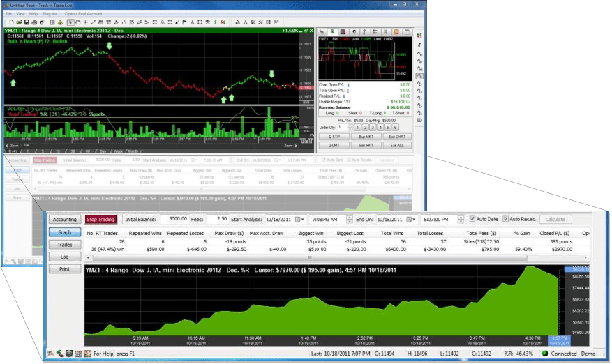The height and width of the screenshot is (364, 612).
Task: Select the diagonal line drawing tool
Action: coord(93,22)
